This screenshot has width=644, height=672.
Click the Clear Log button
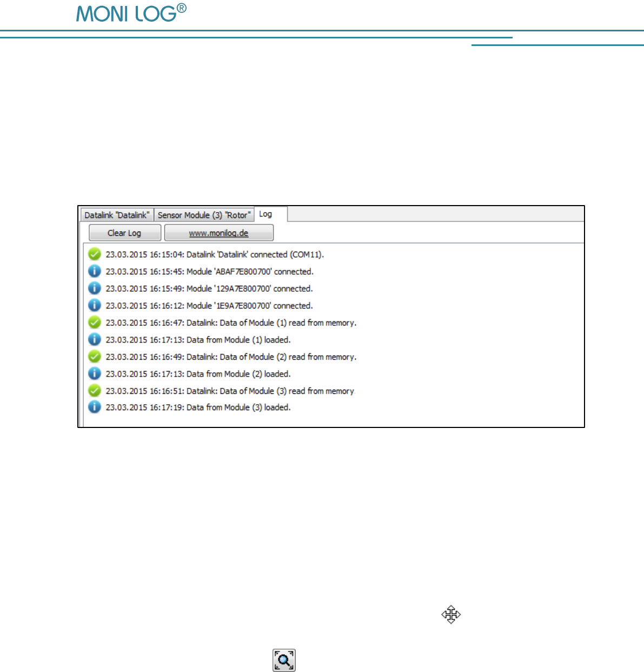tap(124, 233)
